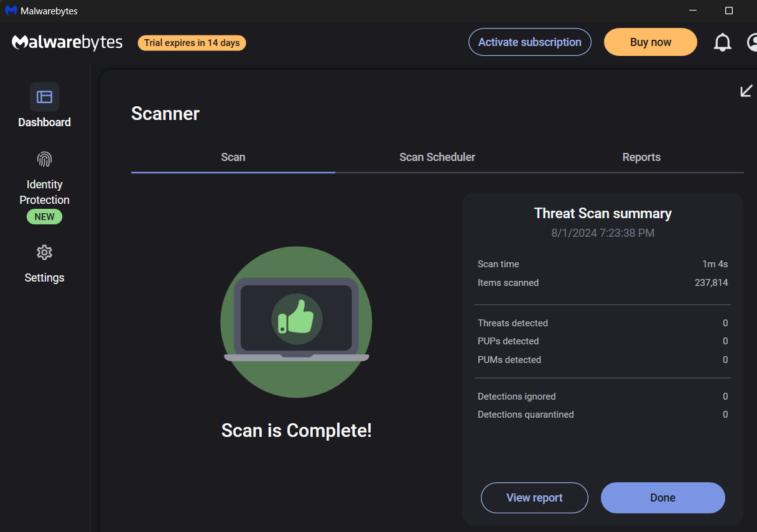This screenshot has width=757, height=532.
Task: Click the Detections quarantined label
Action: pyautogui.click(x=526, y=415)
